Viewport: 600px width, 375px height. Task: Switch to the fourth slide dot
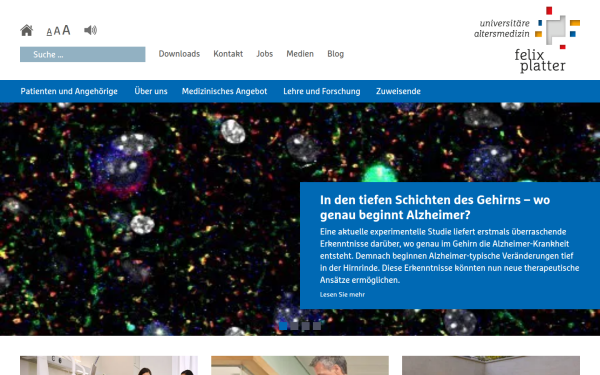click(x=317, y=326)
